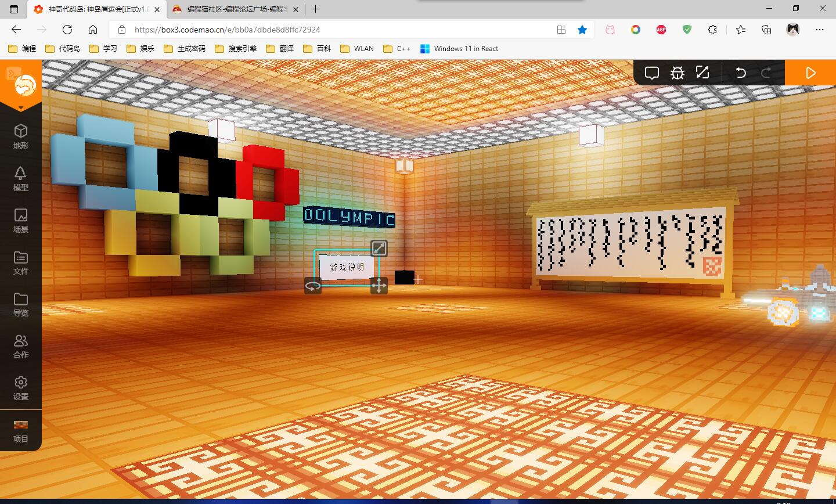The height and width of the screenshot is (504, 836).
Task: Open the chat message panel icon
Action: (652, 73)
